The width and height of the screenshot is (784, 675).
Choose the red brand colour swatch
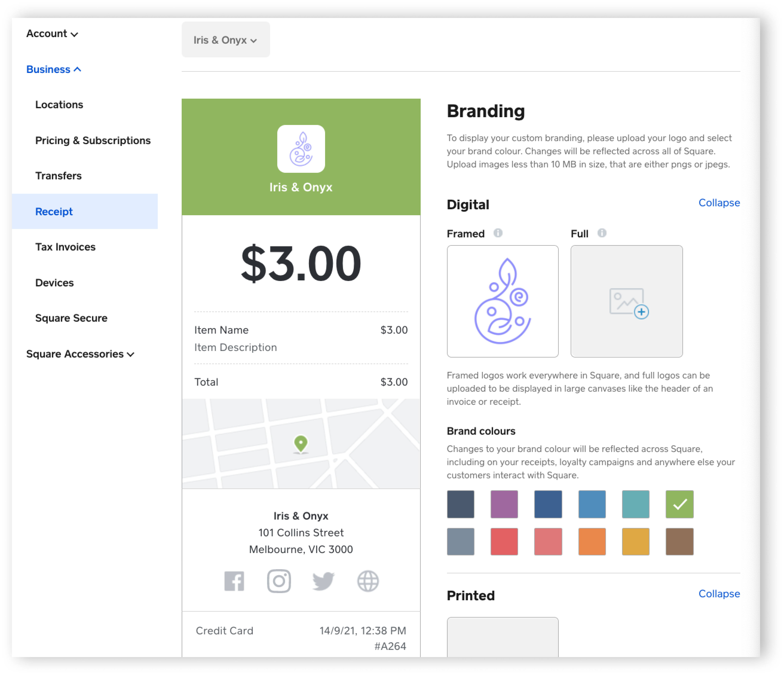coord(504,541)
